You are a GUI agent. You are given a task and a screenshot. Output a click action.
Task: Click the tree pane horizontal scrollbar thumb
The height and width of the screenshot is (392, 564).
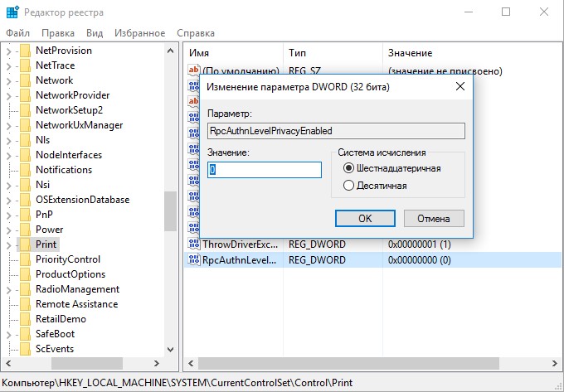pyautogui.click(x=87, y=364)
